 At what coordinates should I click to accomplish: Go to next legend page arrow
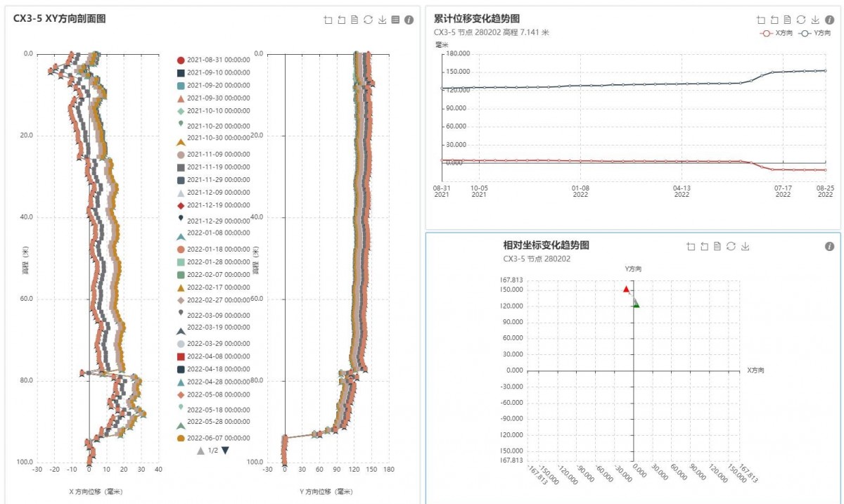(x=225, y=451)
